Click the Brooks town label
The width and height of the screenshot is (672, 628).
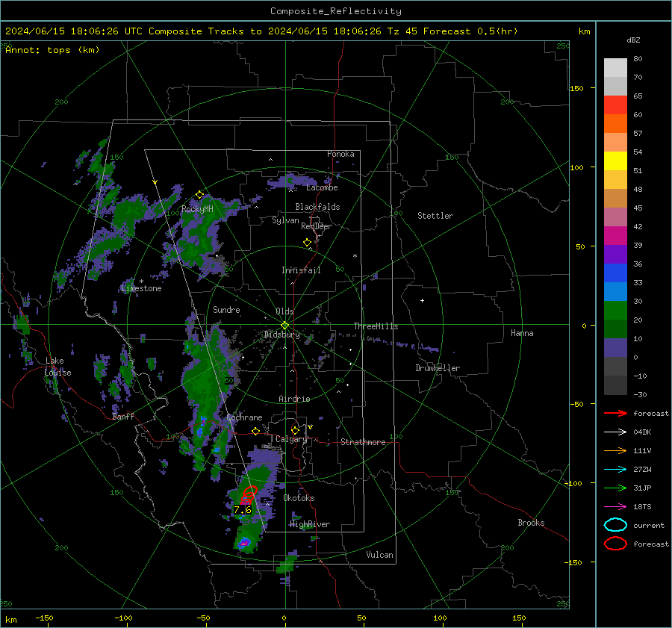[x=531, y=523]
